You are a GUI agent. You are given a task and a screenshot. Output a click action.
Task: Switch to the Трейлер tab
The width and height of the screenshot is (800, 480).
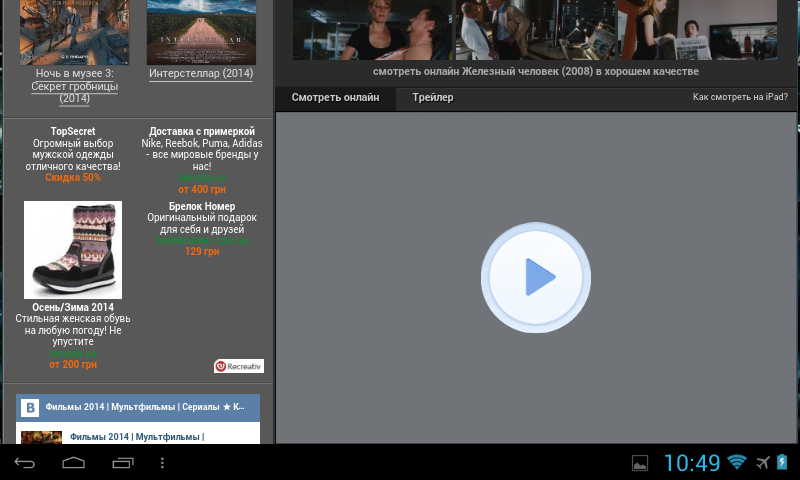point(433,97)
